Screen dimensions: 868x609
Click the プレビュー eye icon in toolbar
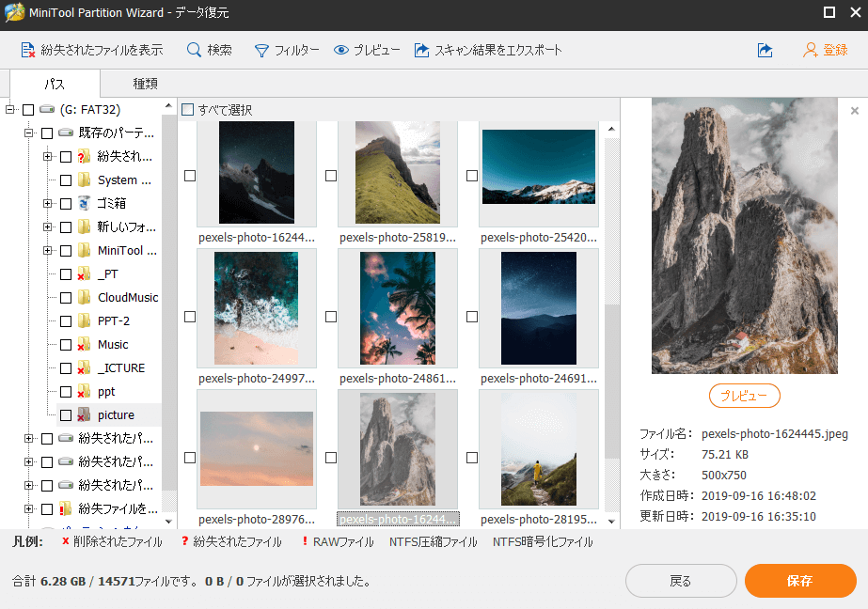tap(341, 51)
